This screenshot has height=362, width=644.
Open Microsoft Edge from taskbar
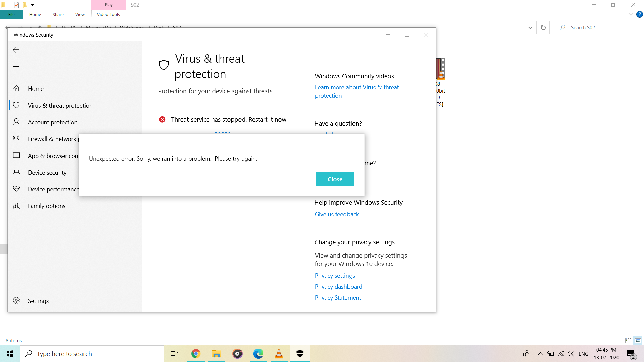(258, 354)
